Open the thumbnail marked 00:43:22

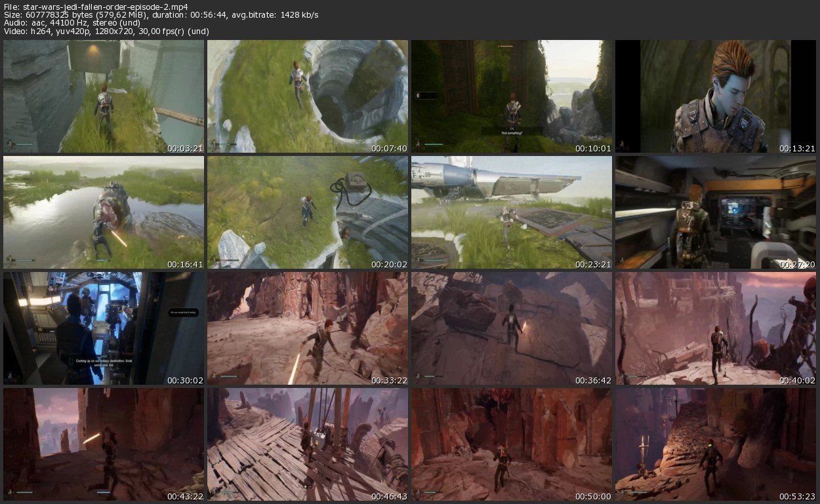[104, 444]
